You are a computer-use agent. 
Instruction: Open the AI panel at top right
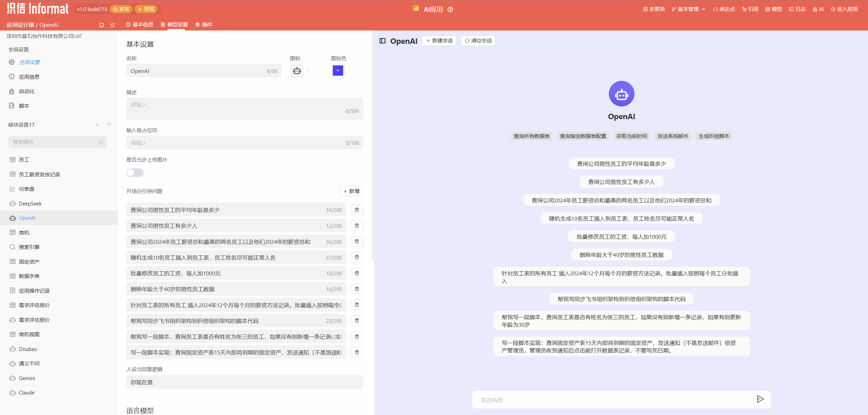click(x=818, y=9)
